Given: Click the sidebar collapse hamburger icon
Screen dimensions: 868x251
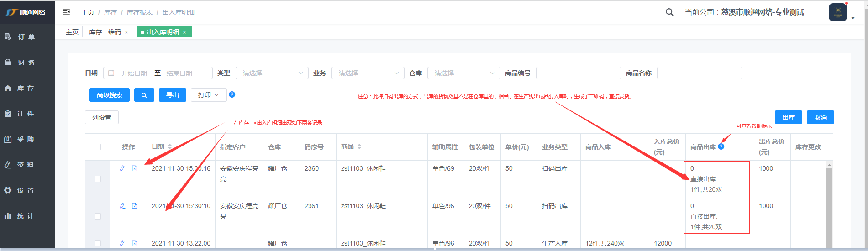Looking at the screenshot, I should pos(66,12).
